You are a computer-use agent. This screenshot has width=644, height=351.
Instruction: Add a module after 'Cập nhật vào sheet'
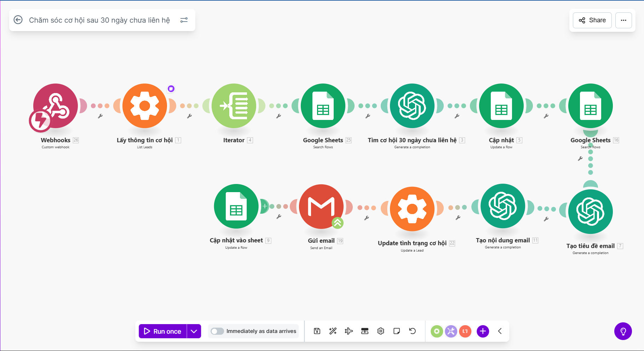click(x=264, y=206)
